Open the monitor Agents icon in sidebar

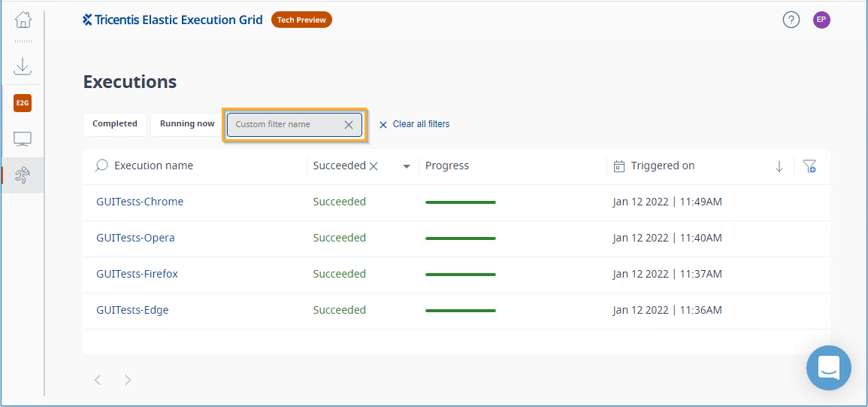coord(23,139)
